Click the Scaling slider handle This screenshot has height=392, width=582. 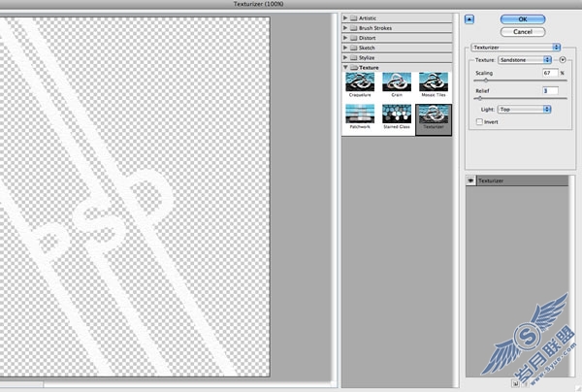pyautogui.click(x=486, y=81)
